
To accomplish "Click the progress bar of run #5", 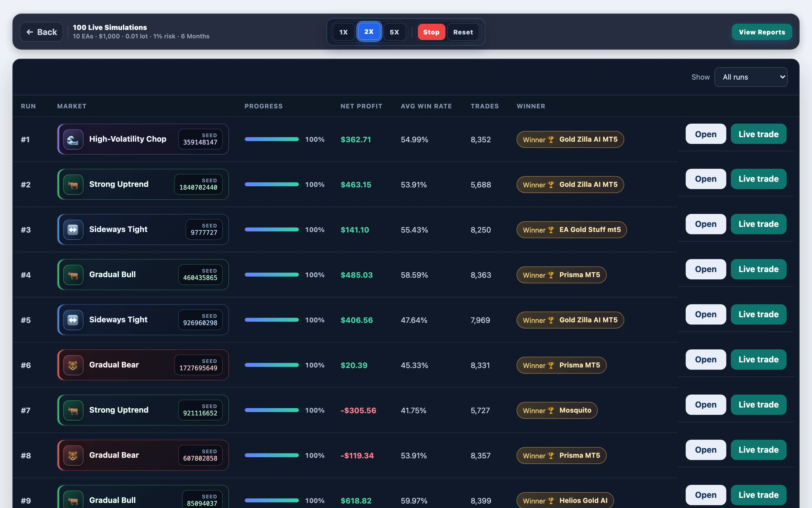I will [x=272, y=320].
